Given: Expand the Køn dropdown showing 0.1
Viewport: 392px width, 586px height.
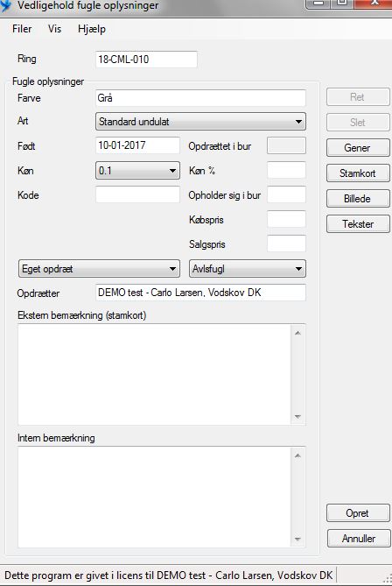Looking at the screenshot, I should [137, 171].
